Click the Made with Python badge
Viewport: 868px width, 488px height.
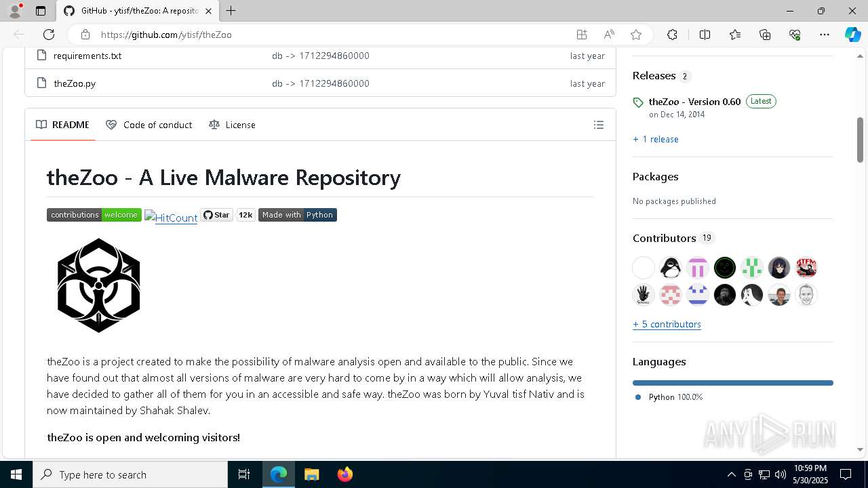298,215
